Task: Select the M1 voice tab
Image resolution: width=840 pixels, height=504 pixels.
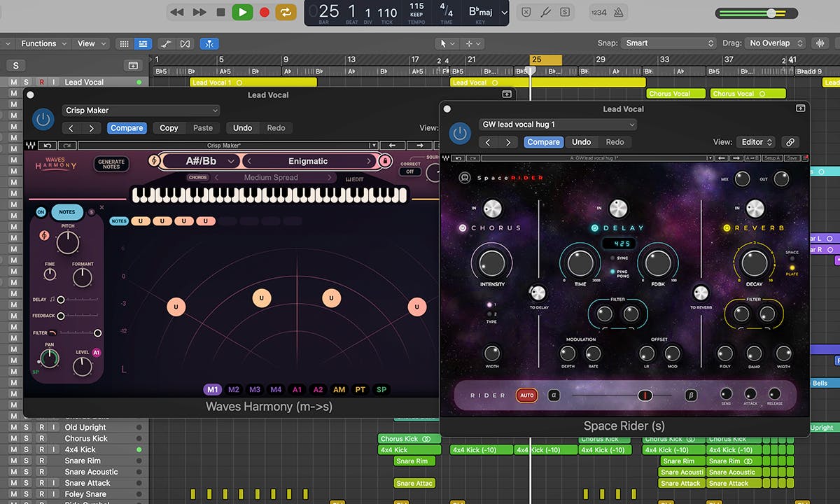Action: [x=213, y=390]
